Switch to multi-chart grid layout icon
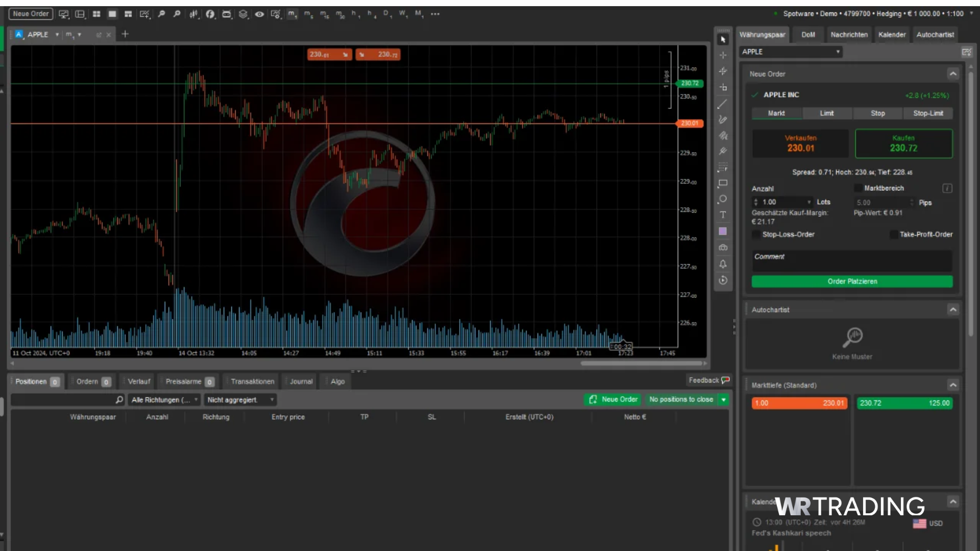980x551 pixels. 96,14
